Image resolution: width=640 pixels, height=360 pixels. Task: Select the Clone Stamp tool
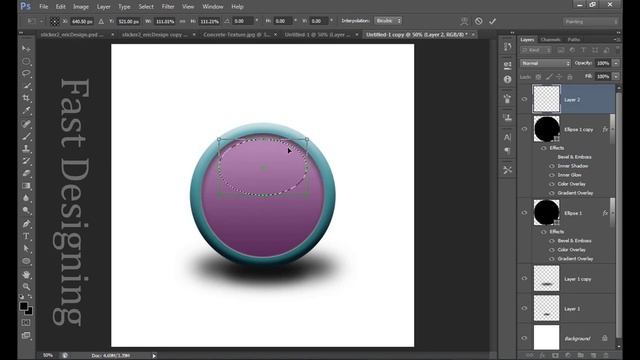click(x=27, y=149)
